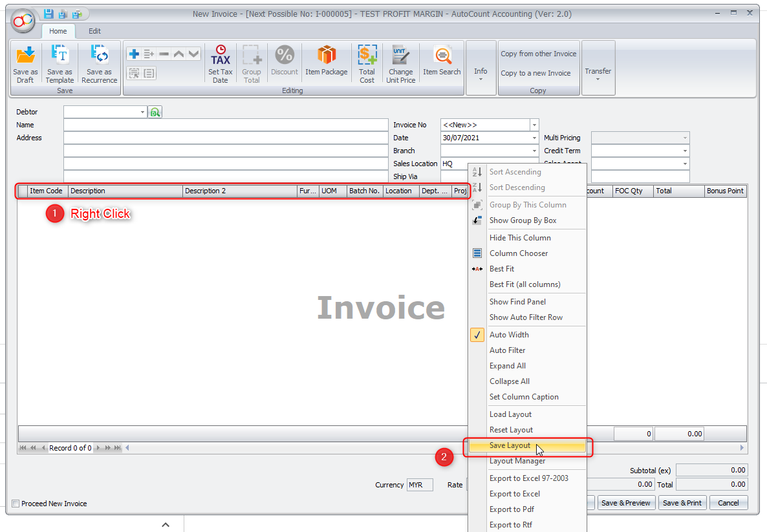Image resolution: width=767 pixels, height=532 pixels.
Task: Switch to the Home ribbon tab
Action: click(58, 31)
